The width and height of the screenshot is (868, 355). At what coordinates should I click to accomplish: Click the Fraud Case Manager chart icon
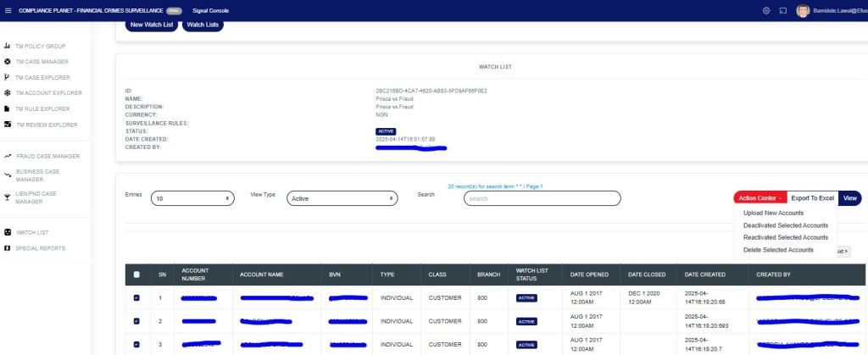tap(8, 156)
